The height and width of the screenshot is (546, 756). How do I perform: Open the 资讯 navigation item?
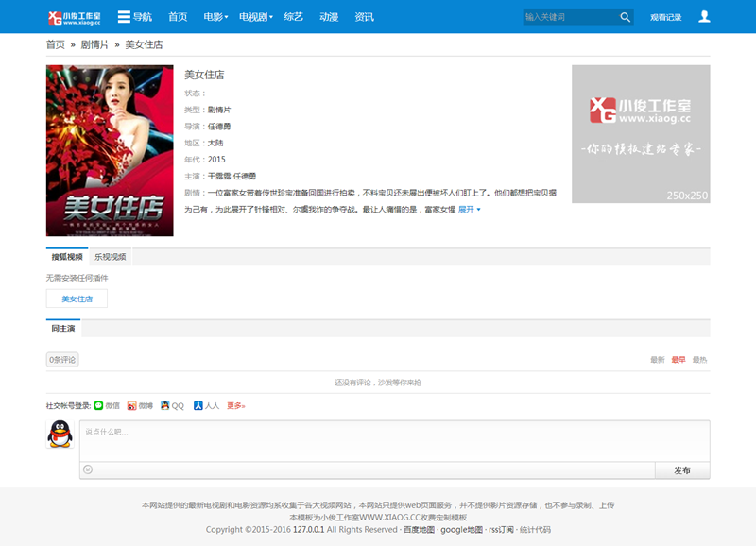pos(364,17)
